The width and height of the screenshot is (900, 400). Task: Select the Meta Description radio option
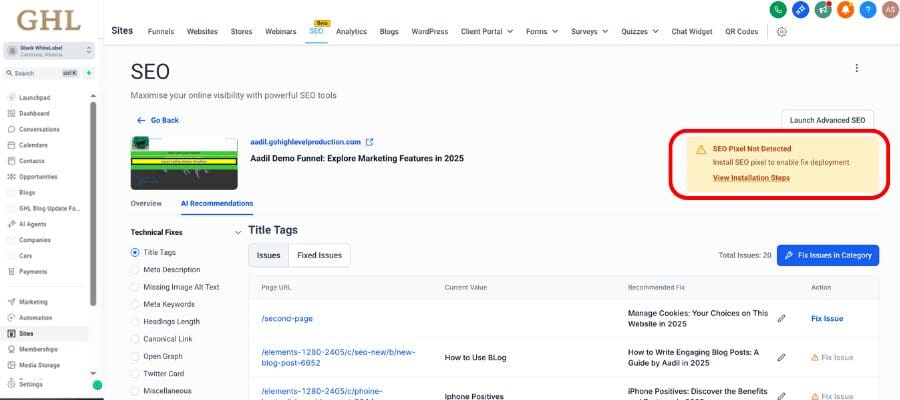pyautogui.click(x=135, y=270)
